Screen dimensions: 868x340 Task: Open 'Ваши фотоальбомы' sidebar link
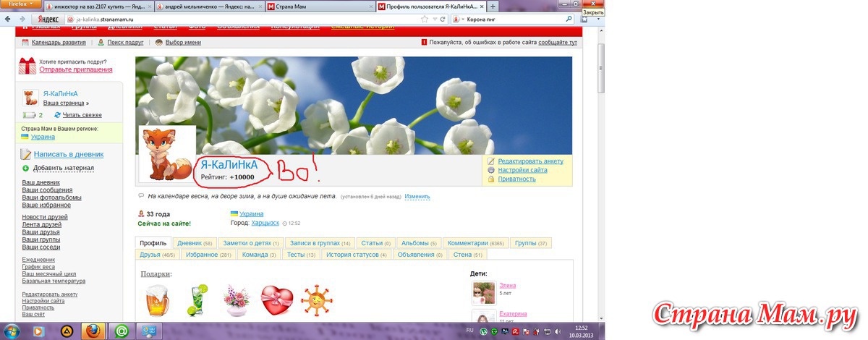point(51,197)
